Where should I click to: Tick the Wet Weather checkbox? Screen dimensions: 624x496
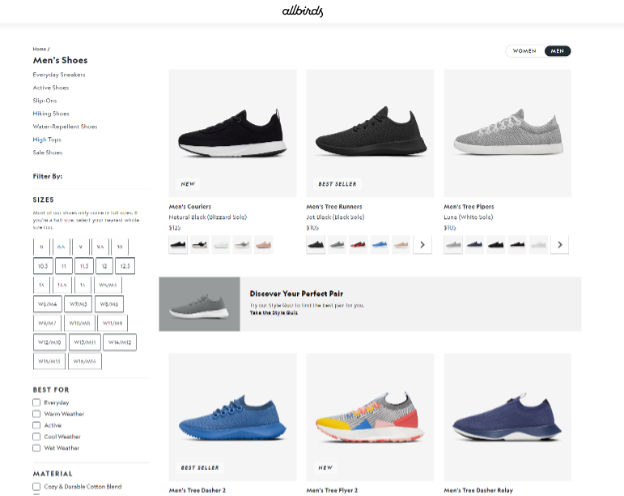pos(37,447)
